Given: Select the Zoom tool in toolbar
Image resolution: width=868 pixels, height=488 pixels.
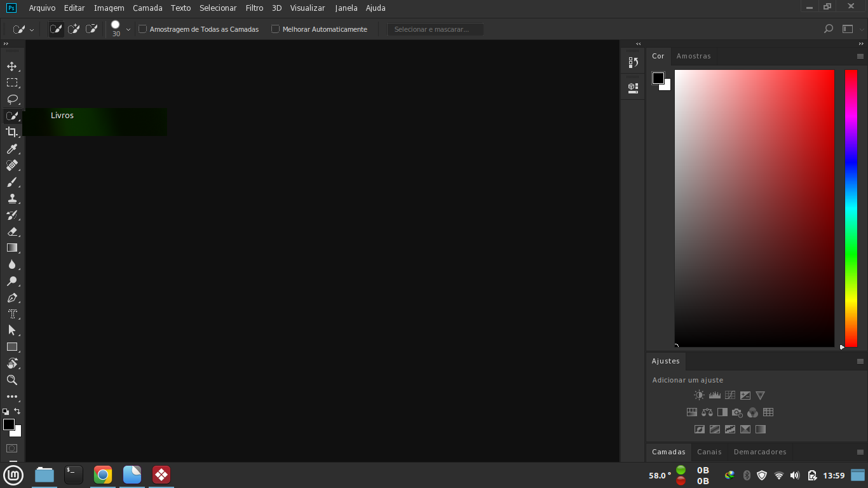Looking at the screenshot, I should (x=11, y=380).
